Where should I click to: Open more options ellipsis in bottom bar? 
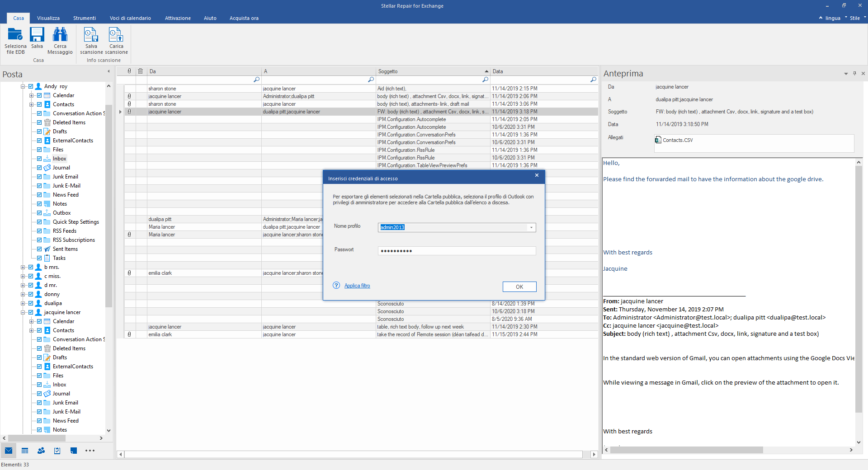coord(90,451)
